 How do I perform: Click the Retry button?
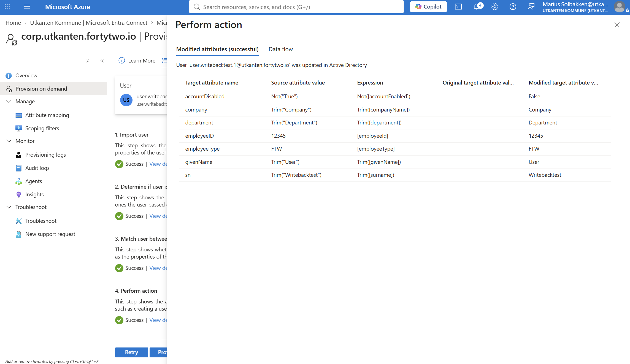click(131, 352)
